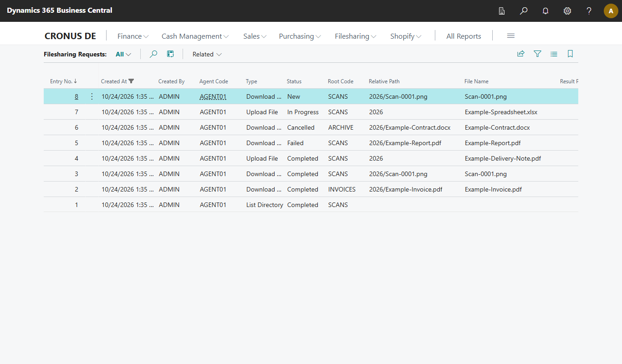Open the hamburger more-menu icon
The width and height of the screenshot is (622, 364).
[511, 36]
